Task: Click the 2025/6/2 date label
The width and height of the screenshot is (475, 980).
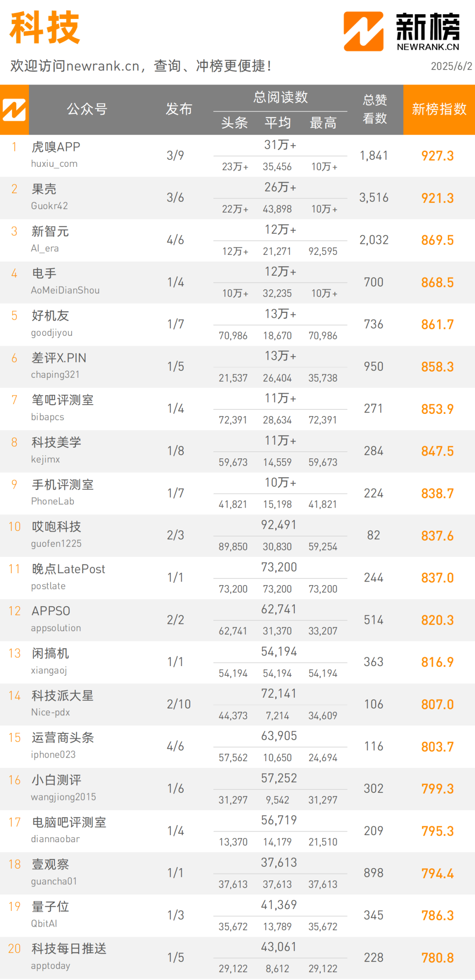Action: tap(451, 66)
